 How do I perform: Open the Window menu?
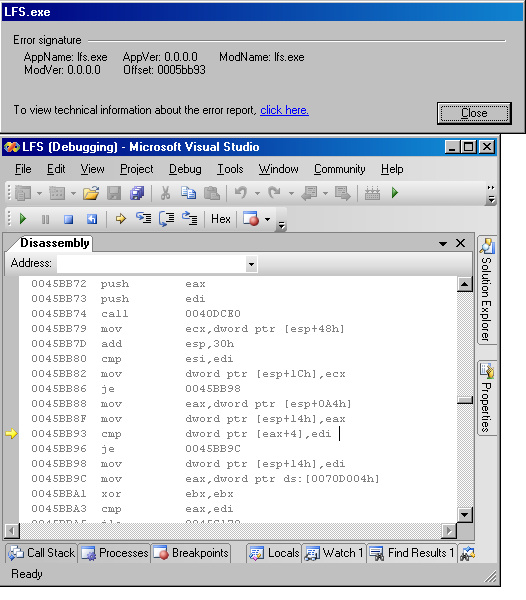278,169
